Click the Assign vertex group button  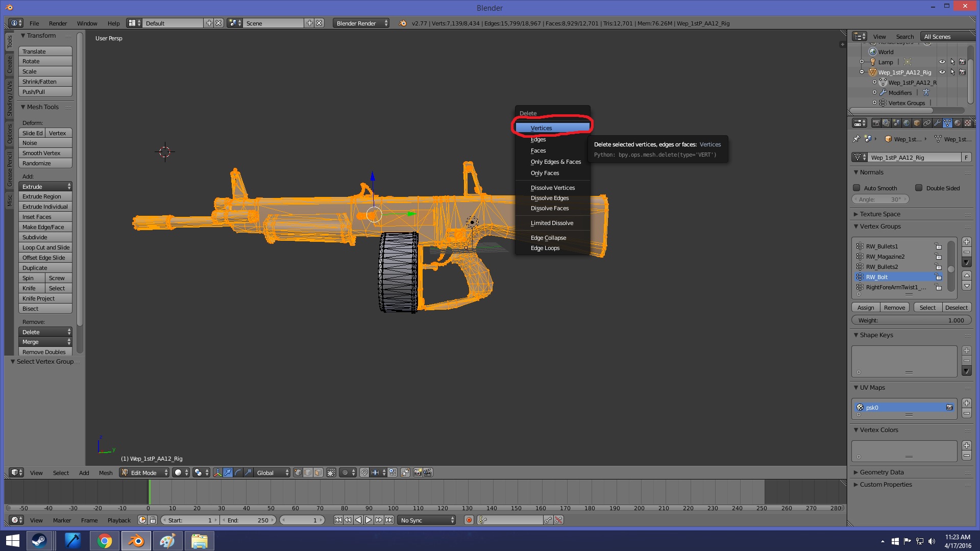point(865,307)
